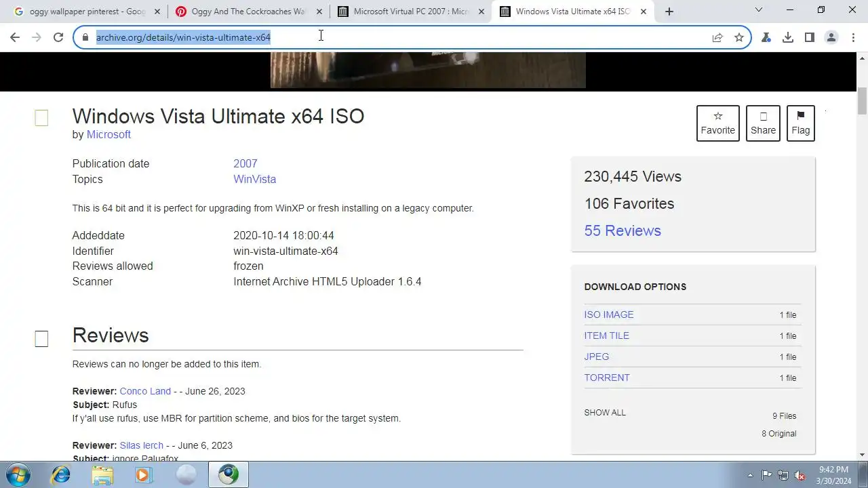Click the Internet Archive HTML5 Uploader 1.6.4 text
The width and height of the screenshot is (868, 488).
(328, 281)
